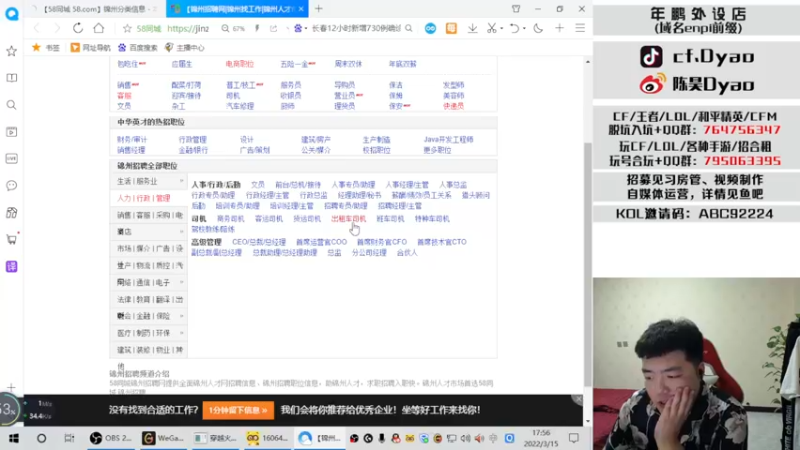Open the 网址导航 bookmark
This screenshot has width=800, height=450.
click(90, 47)
